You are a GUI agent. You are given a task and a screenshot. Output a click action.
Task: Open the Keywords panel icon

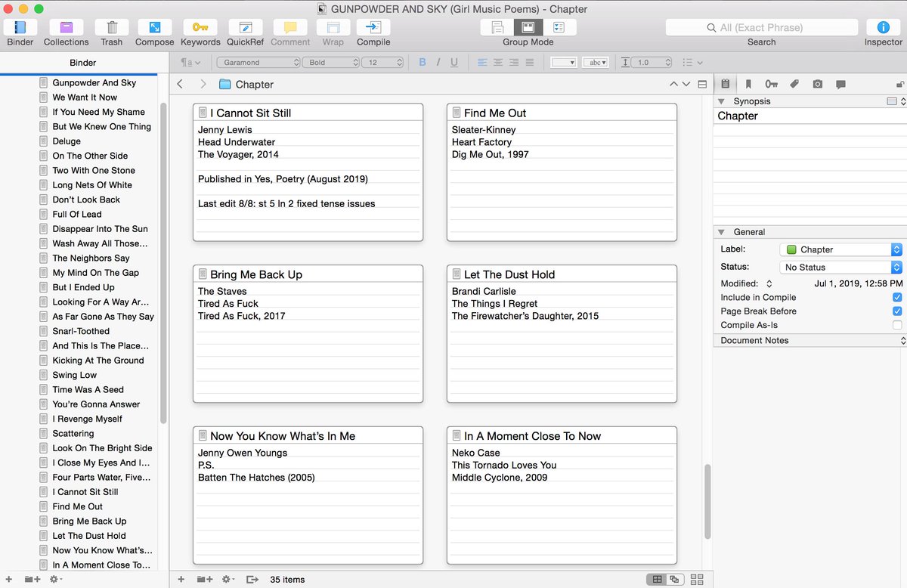[200, 28]
